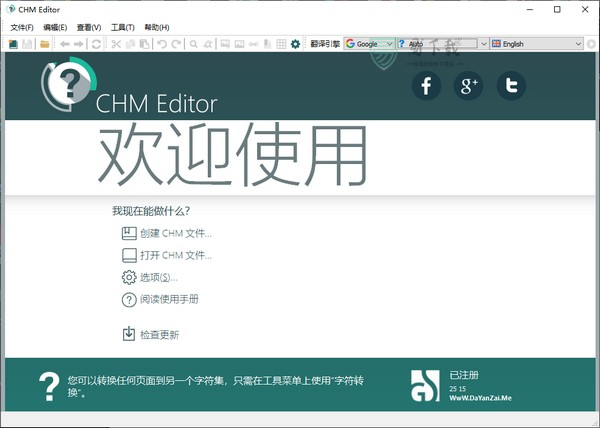Open settings via the toolbar gear icon
This screenshot has height=428, width=600.
coord(295,44)
